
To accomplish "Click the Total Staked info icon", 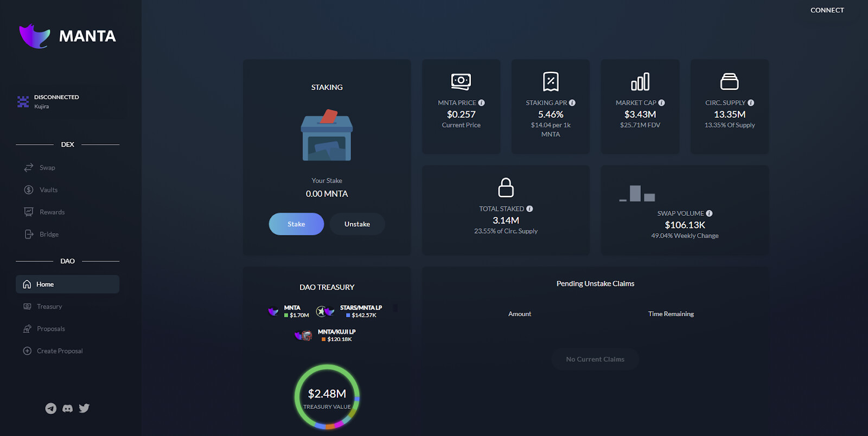I will pos(529,209).
